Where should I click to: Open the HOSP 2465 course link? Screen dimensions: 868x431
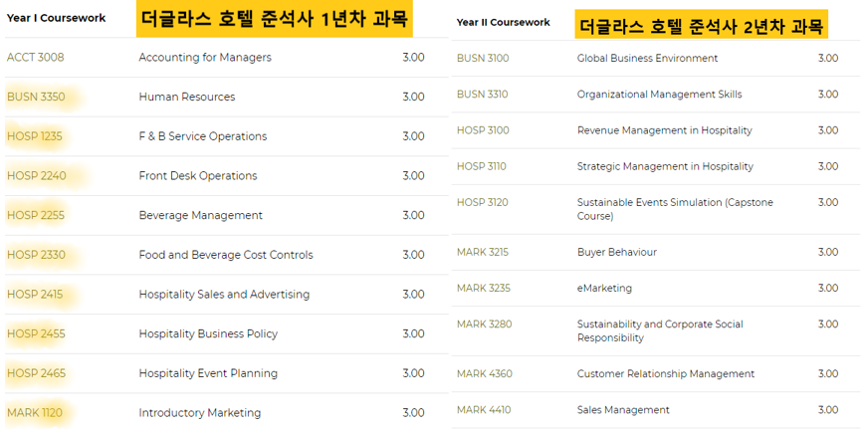[x=36, y=373]
